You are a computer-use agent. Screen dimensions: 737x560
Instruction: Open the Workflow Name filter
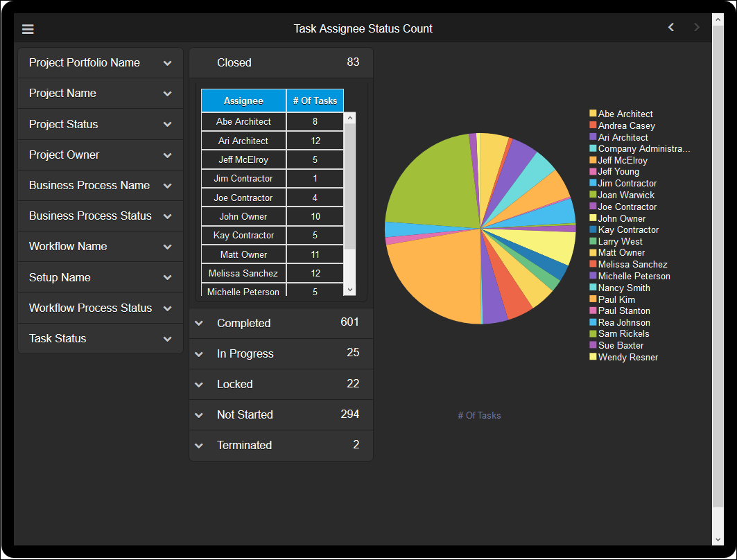pos(101,247)
